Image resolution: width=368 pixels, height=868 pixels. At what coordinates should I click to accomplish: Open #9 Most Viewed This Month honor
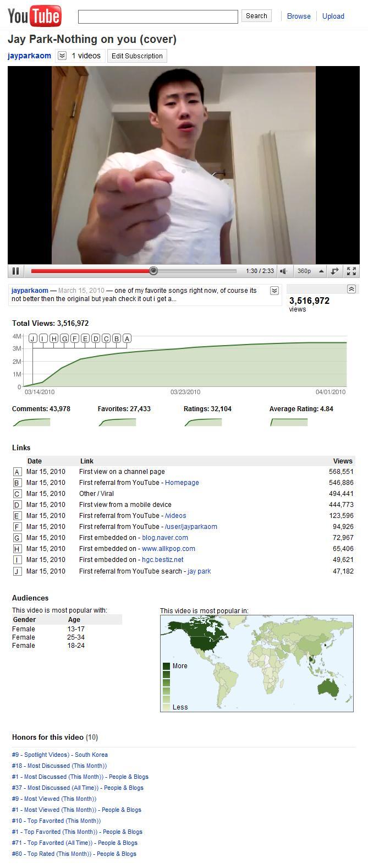[x=54, y=799]
